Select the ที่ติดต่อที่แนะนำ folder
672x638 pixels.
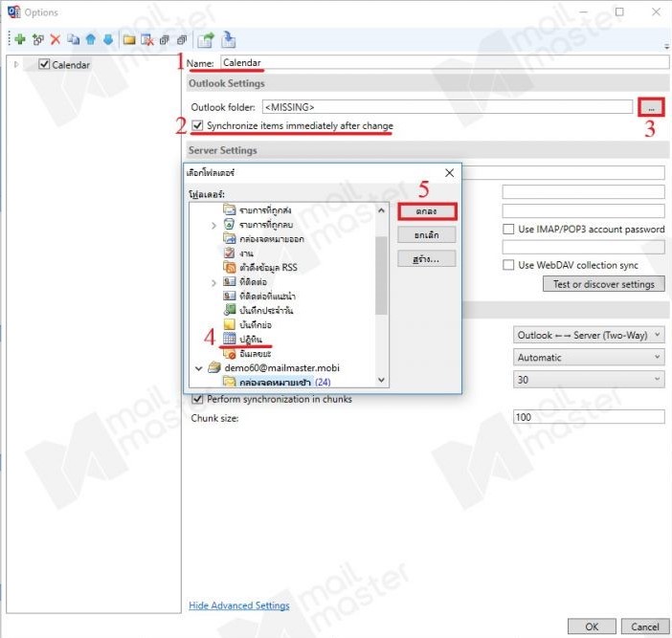tap(267, 296)
